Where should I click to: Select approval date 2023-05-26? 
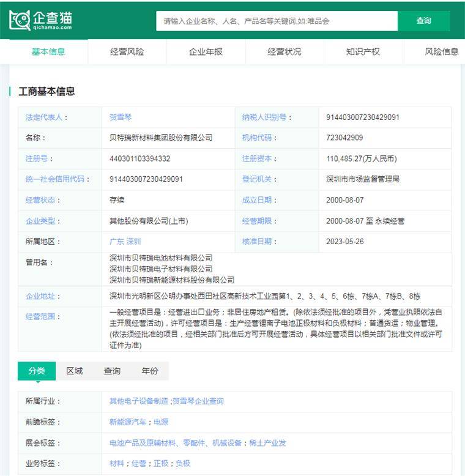click(345, 242)
